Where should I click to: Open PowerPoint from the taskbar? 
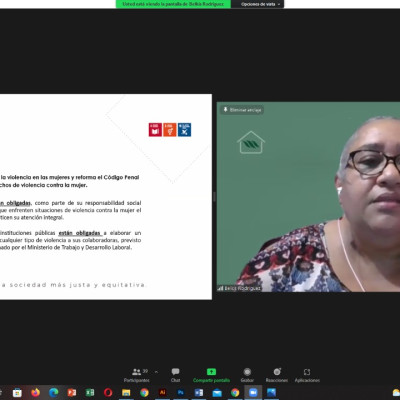[x=72, y=393]
